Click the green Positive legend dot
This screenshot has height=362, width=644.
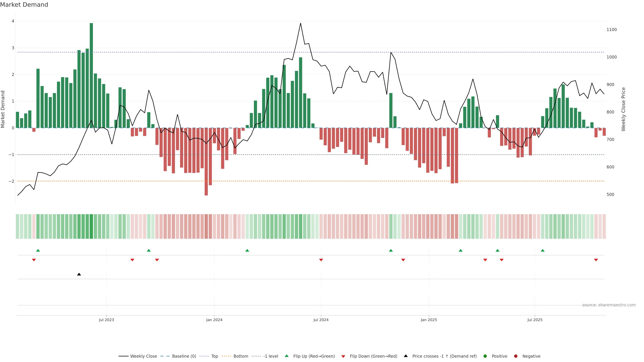click(485, 356)
